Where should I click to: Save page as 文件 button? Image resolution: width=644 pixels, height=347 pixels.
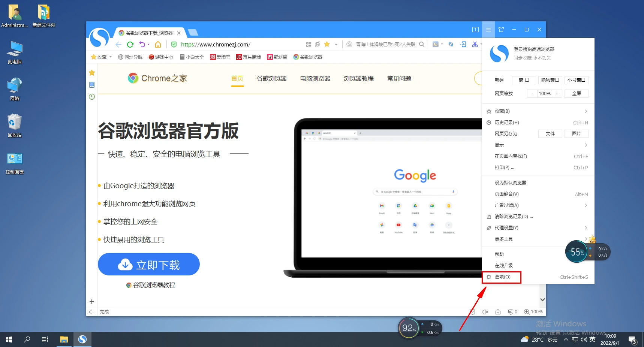pos(550,134)
